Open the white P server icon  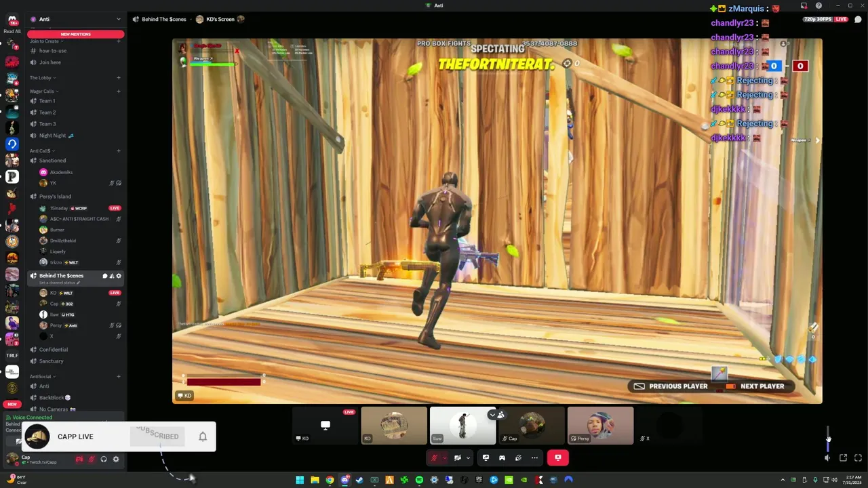point(12,176)
